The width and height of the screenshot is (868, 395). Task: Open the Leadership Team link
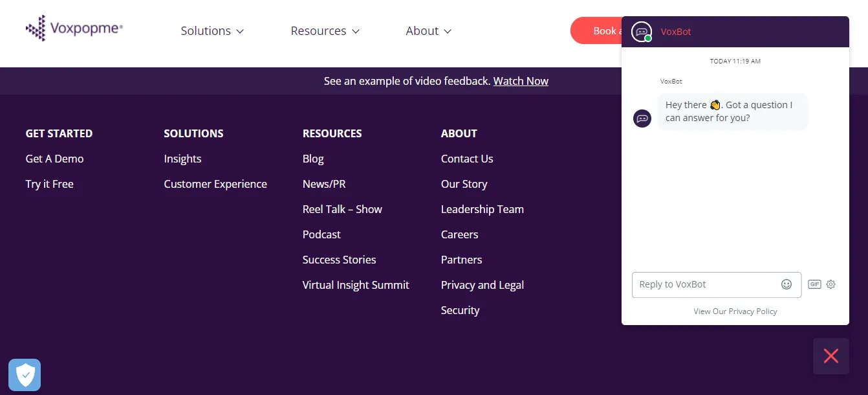click(x=483, y=209)
